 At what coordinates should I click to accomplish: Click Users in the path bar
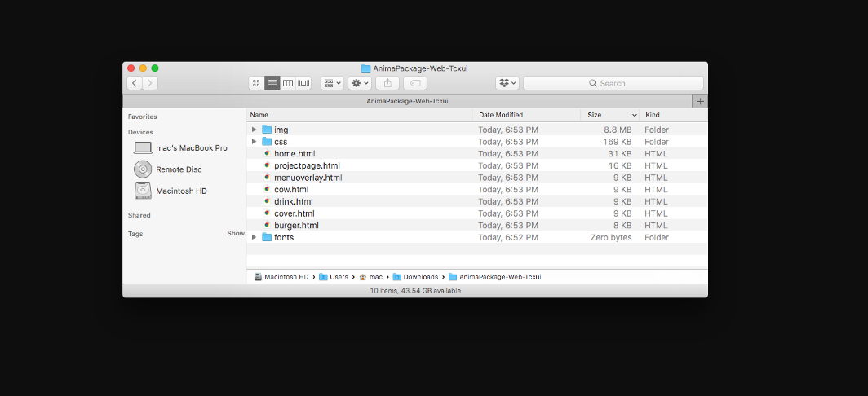[334, 277]
